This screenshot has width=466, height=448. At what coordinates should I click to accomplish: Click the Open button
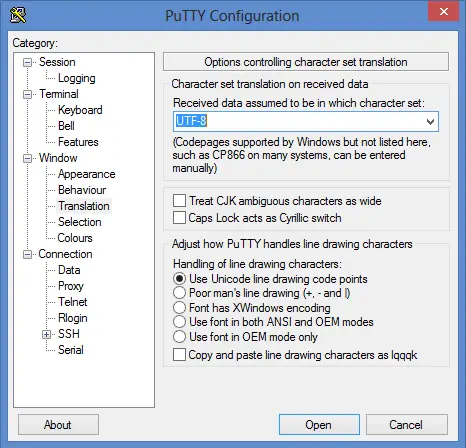[x=319, y=425]
